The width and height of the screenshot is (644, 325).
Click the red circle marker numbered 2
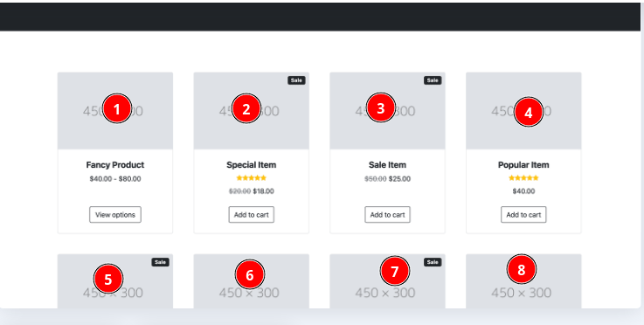pos(246,108)
